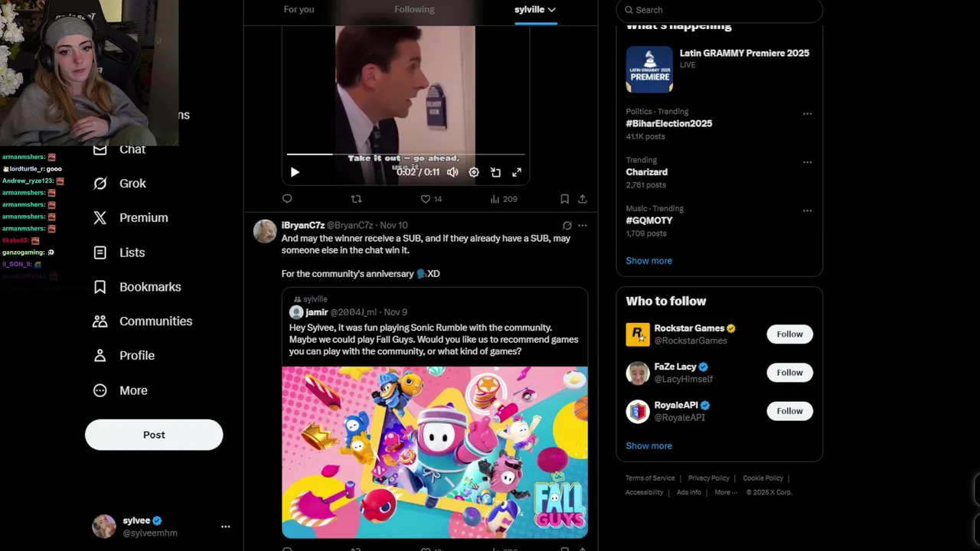The height and width of the screenshot is (551, 980).
Task: Mute the video using the speaker icon
Action: pos(452,172)
